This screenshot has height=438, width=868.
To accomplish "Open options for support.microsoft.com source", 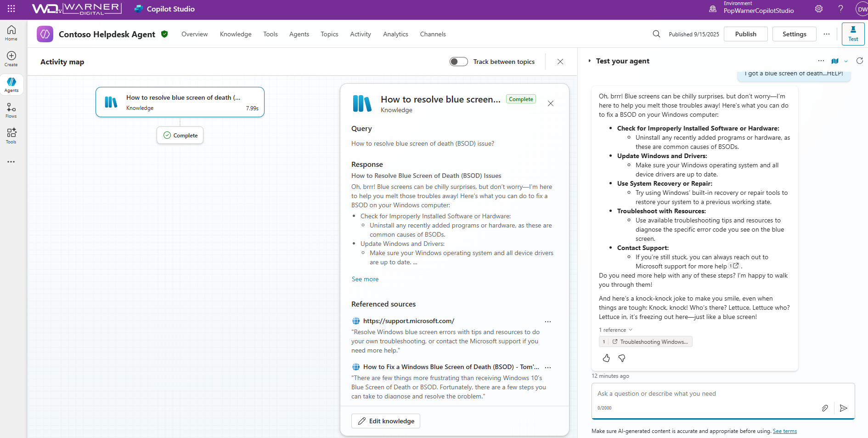I will [x=548, y=322].
